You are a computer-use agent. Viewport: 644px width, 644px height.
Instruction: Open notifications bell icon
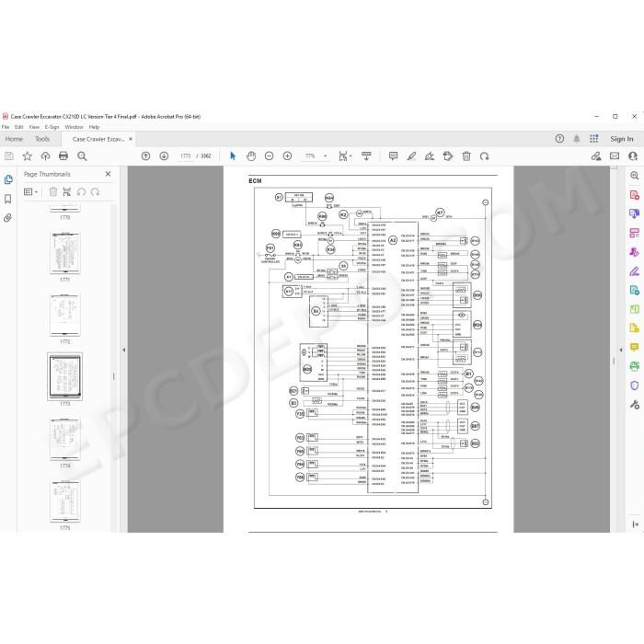tap(577, 139)
